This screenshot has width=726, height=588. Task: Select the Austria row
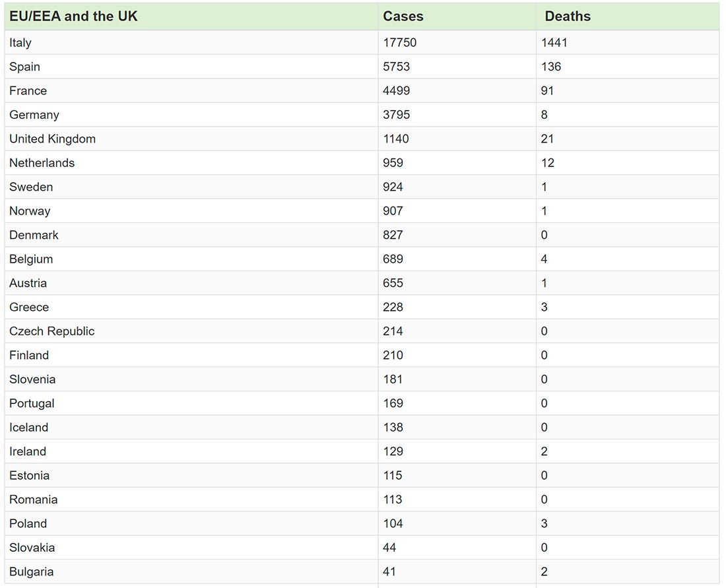[198, 282]
